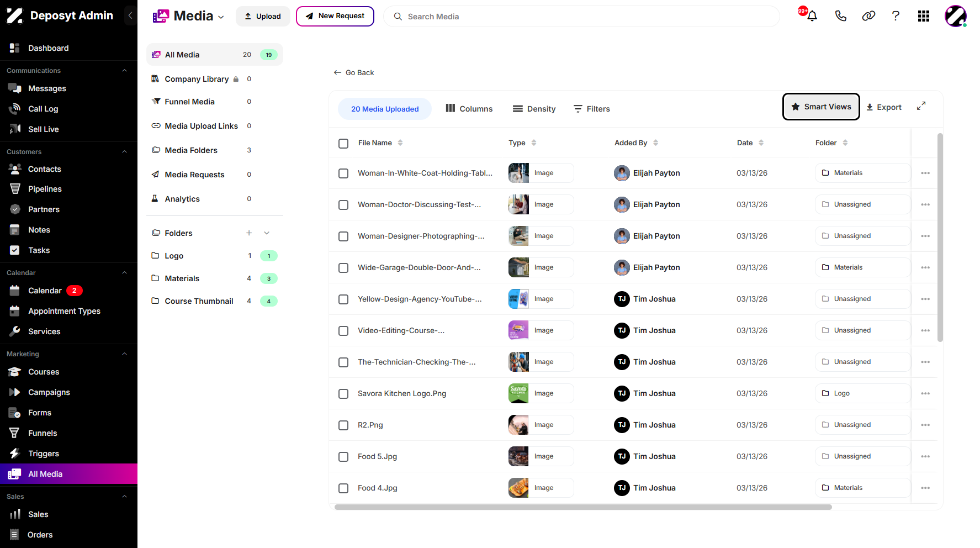Check the Video-Editing-Course row
Screen dimensions: 980x548
(x=343, y=331)
